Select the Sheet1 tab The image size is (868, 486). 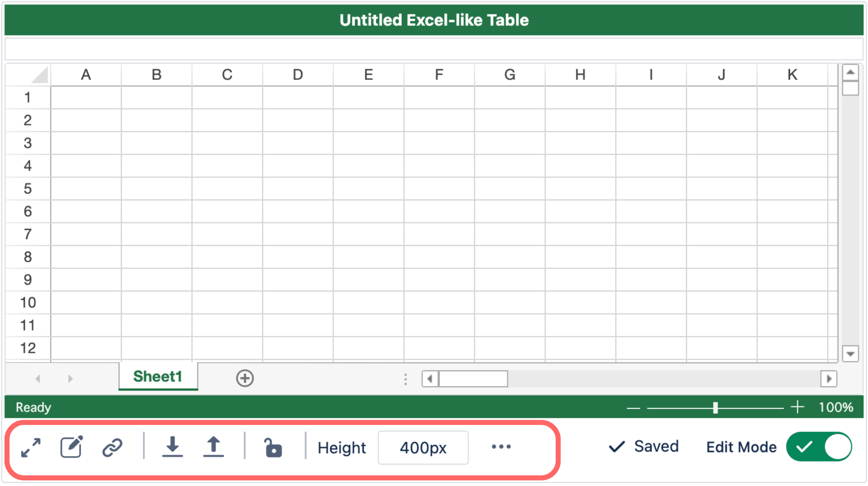click(158, 377)
